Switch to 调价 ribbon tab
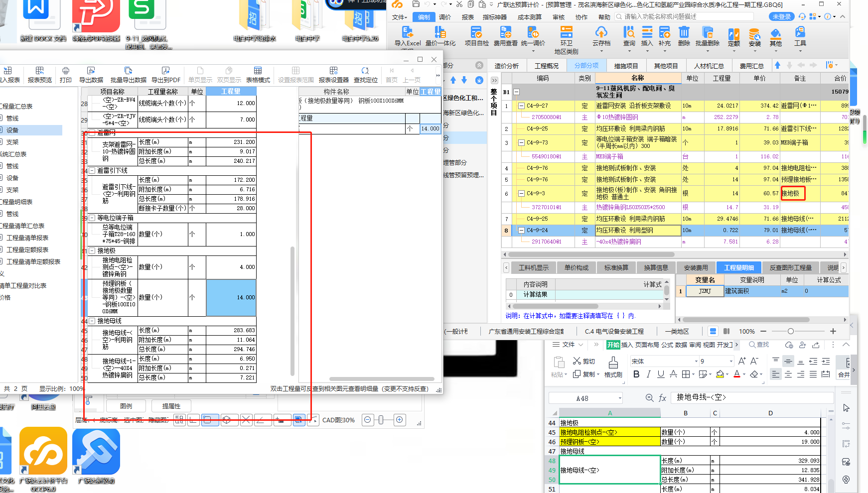The image size is (868, 493). [x=445, y=17]
